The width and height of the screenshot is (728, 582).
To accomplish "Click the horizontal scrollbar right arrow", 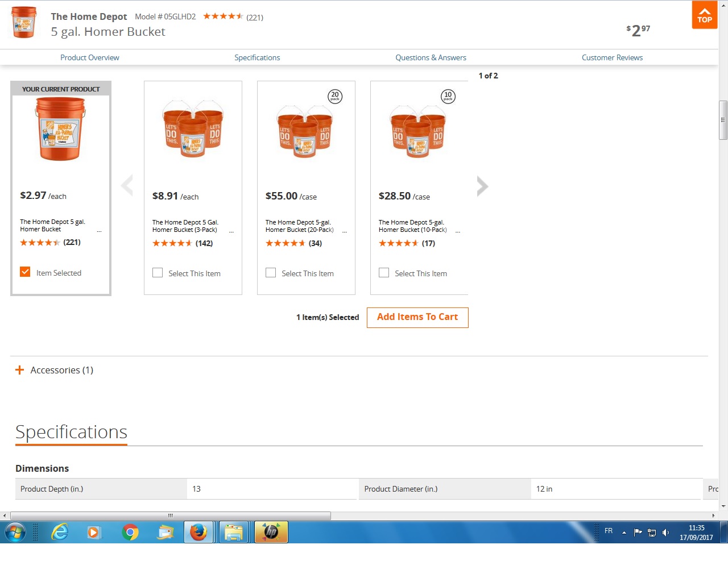I will click(713, 516).
